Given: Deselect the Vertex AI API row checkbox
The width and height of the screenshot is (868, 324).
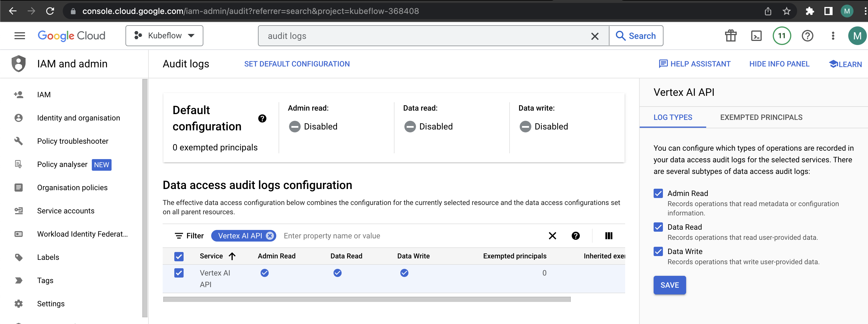Looking at the screenshot, I should 179,273.
